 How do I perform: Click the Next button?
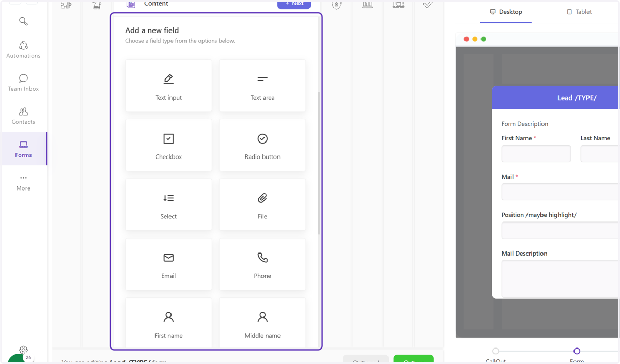point(294,4)
